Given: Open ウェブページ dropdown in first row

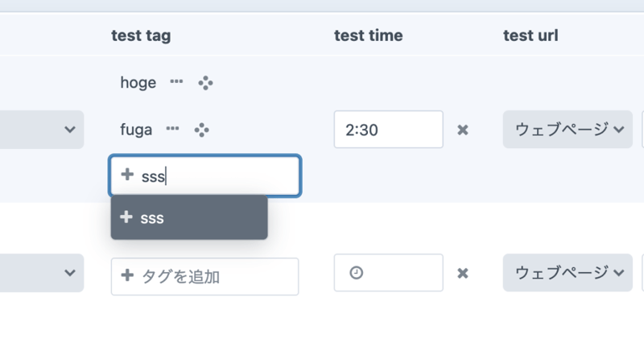Looking at the screenshot, I should [568, 130].
